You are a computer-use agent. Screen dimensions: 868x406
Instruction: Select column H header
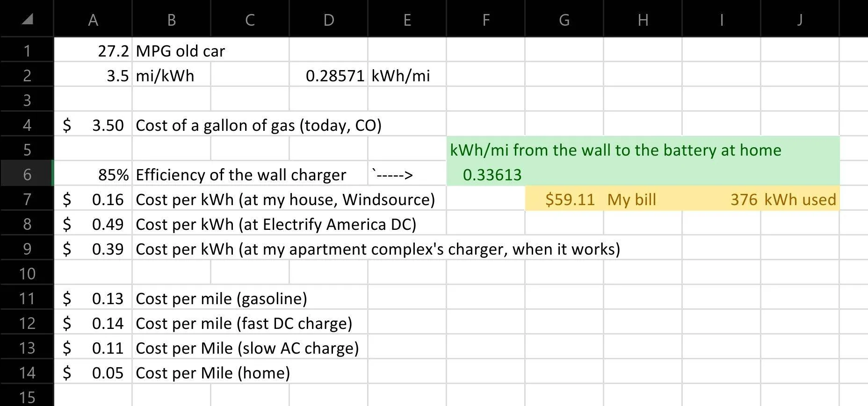(x=643, y=19)
